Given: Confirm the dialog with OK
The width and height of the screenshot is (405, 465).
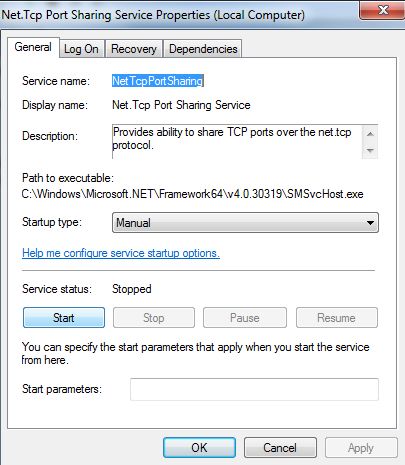Looking at the screenshot, I should point(199,447).
